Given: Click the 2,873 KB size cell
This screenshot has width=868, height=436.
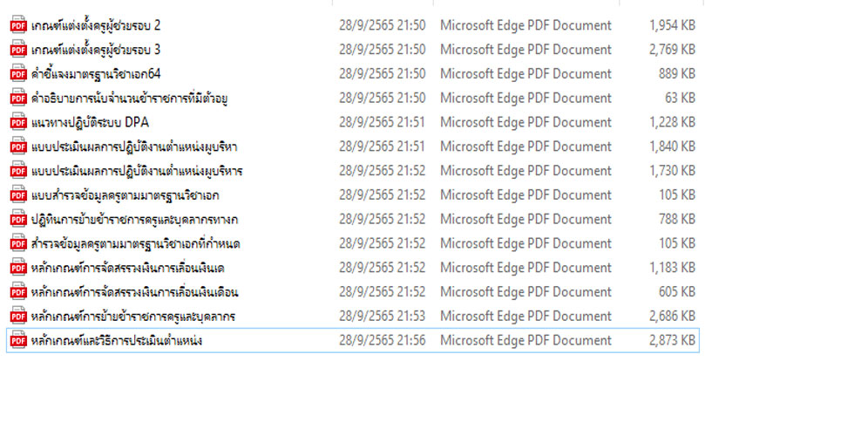Looking at the screenshot, I should pyautogui.click(x=671, y=340).
